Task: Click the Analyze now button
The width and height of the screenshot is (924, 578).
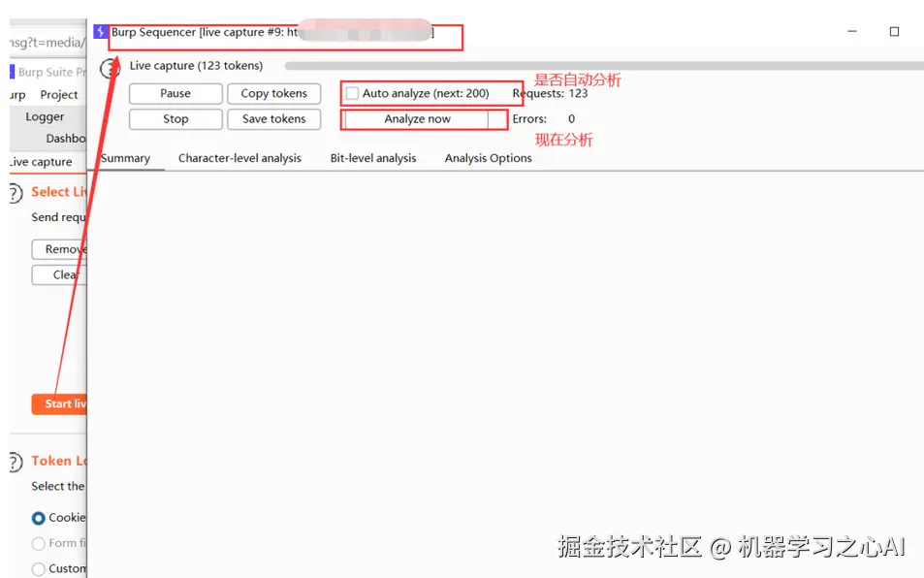Action: pos(417,119)
